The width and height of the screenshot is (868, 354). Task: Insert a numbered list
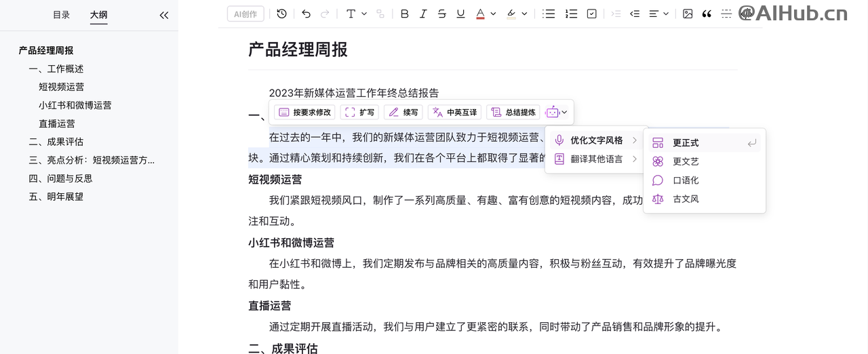[571, 14]
